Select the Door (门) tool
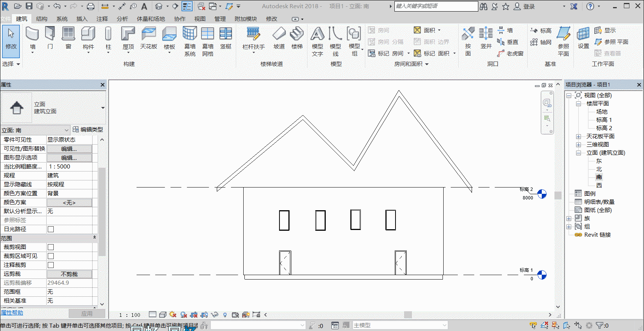 (x=50, y=38)
